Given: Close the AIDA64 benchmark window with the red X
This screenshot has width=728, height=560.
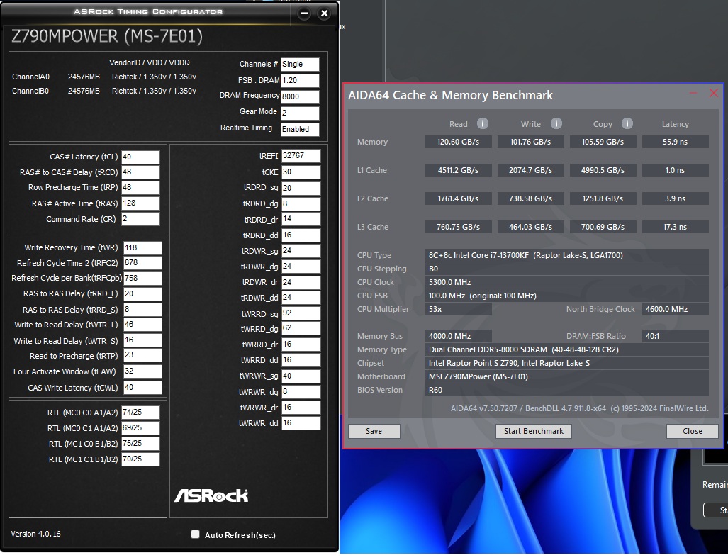Looking at the screenshot, I should [x=714, y=93].
